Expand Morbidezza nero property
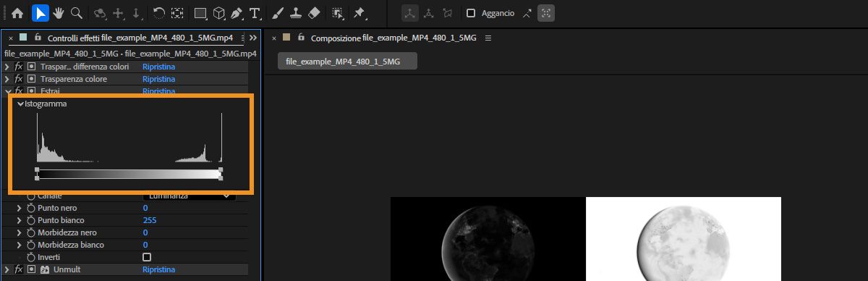The width and height of the screenshot is (868, 281). click(20, 232)
